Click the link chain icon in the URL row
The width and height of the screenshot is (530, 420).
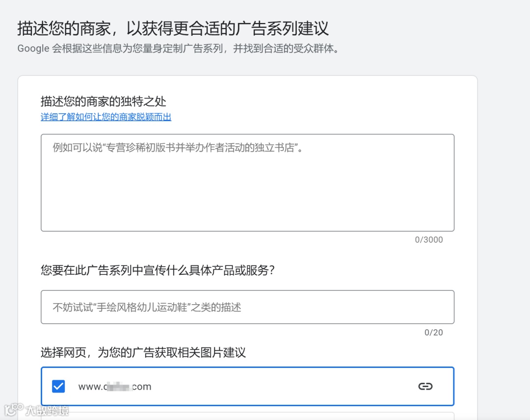point(425,386)
